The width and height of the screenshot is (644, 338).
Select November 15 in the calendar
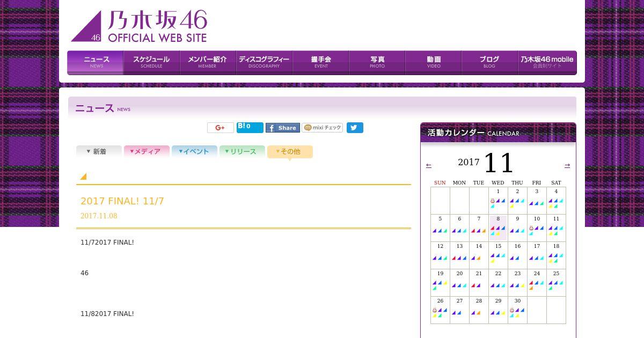[498, 255]
